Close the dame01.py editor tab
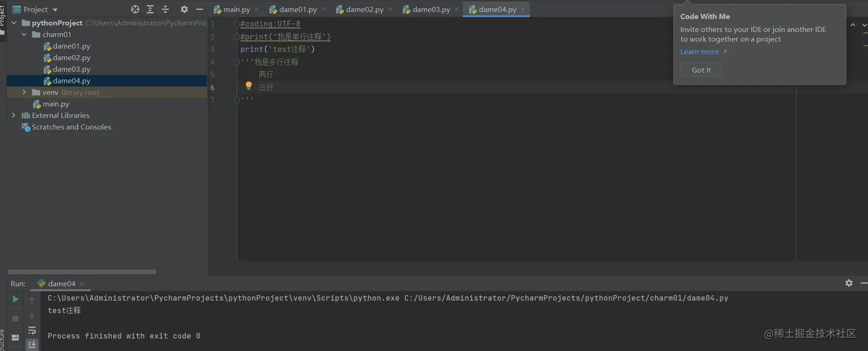 tap(323, 10)
